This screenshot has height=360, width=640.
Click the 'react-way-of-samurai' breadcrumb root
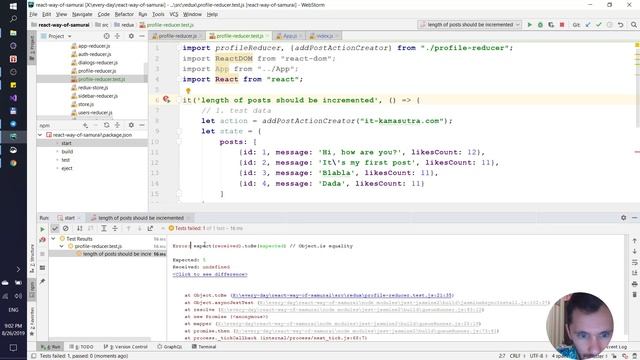[x=60, y=25]
